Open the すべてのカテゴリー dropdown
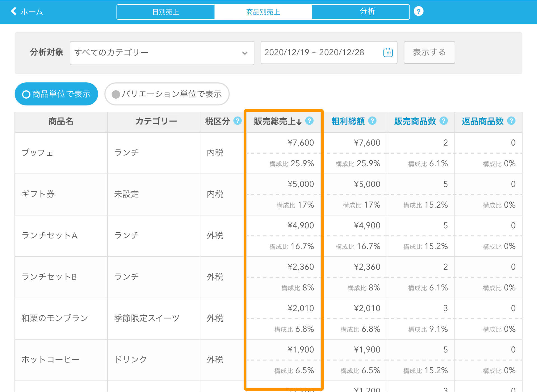 [x=162, y=53]
